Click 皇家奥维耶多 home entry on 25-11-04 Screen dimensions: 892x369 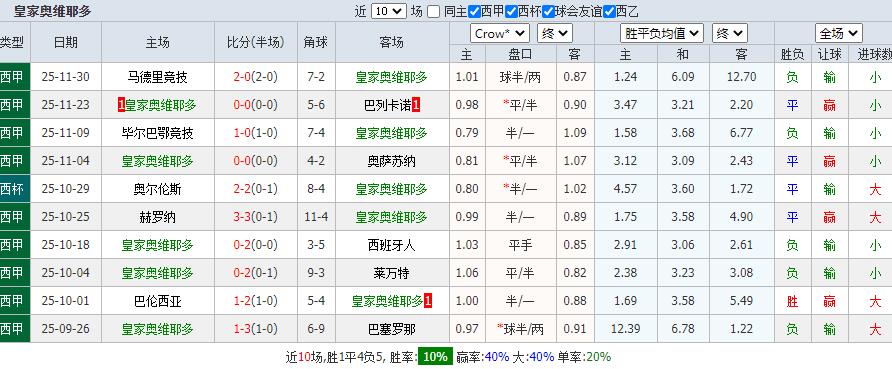pyautogui.click(x=158, y=161)
